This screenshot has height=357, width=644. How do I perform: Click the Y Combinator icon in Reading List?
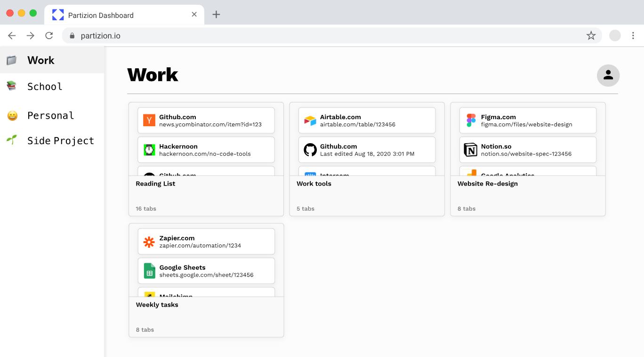tap(149, 121)
